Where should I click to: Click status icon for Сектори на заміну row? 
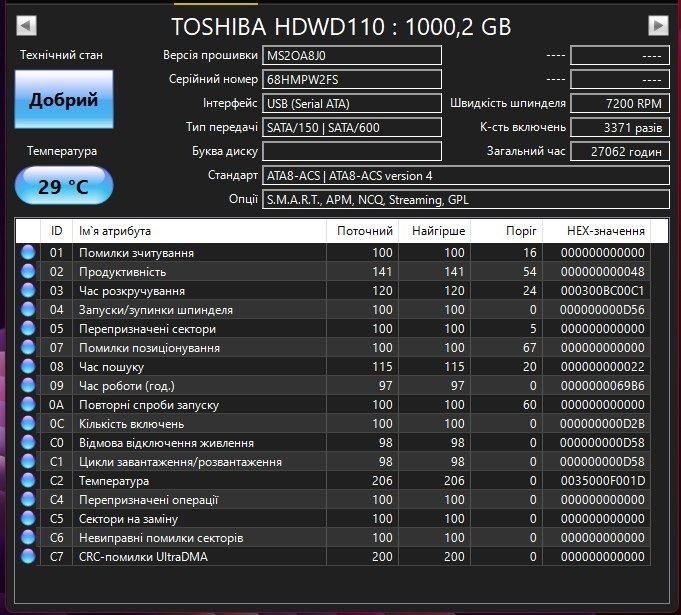[28, 519]
